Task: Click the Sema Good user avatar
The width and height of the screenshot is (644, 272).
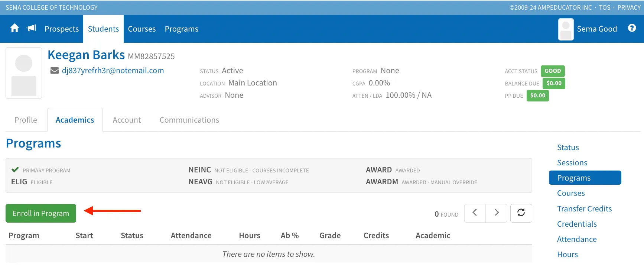Action: tap(566, 29)
